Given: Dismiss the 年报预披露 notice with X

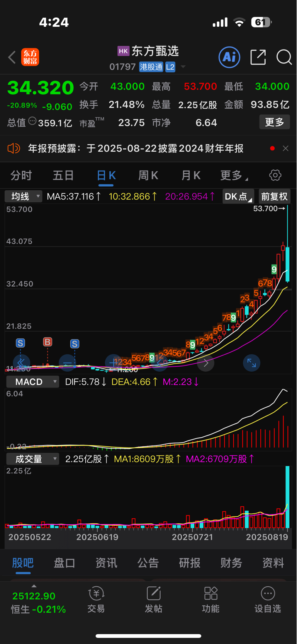Looking at the screenshot, I should click(285, 149).
